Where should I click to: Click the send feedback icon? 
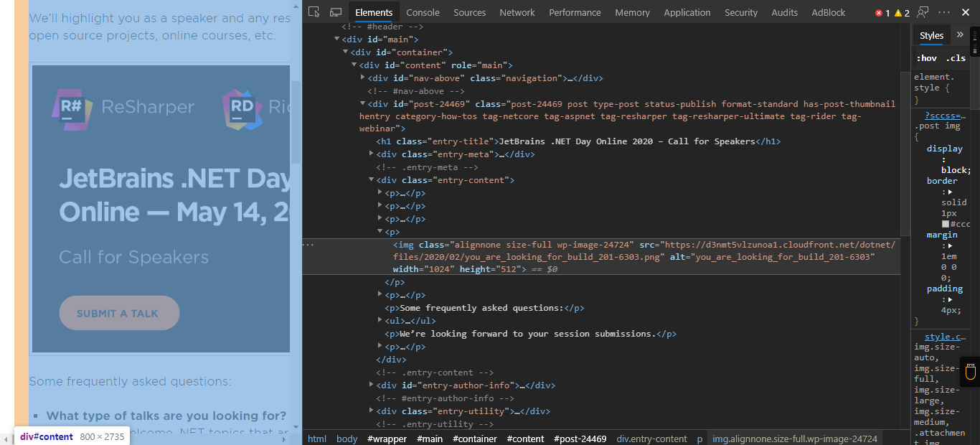pyautogui.click(x=923, y=12)
